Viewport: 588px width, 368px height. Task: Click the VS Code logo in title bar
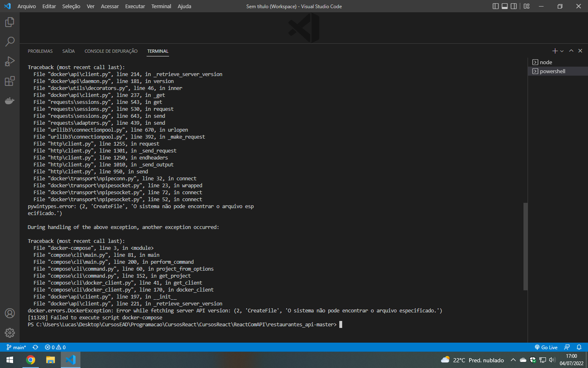(x=7, y=6)
